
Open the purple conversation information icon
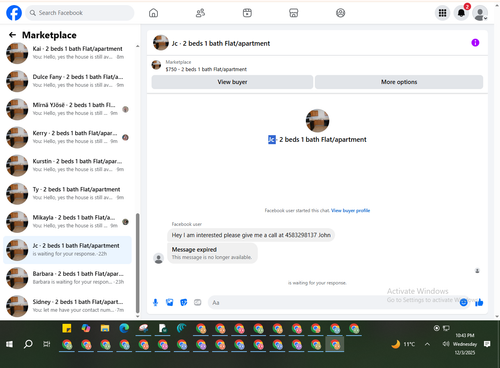[x=475, y=43]
